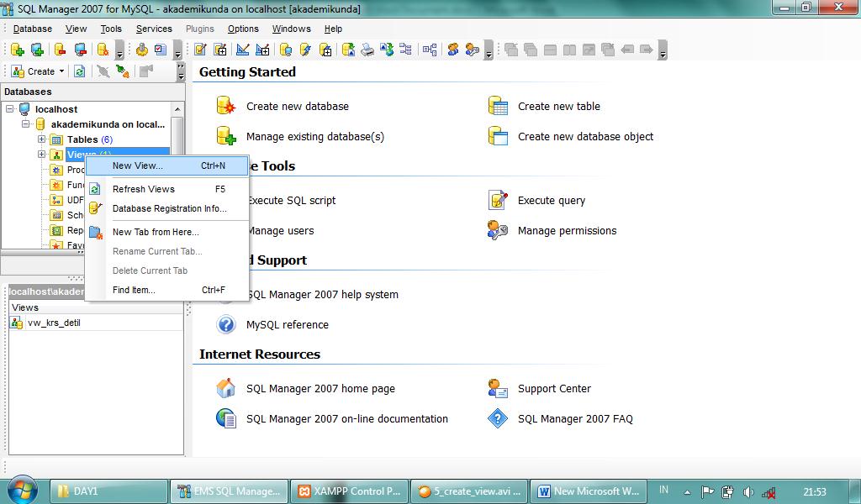861x504 pixels.
Task: Choose New View... from the context menu
Action: pos(167,165)
